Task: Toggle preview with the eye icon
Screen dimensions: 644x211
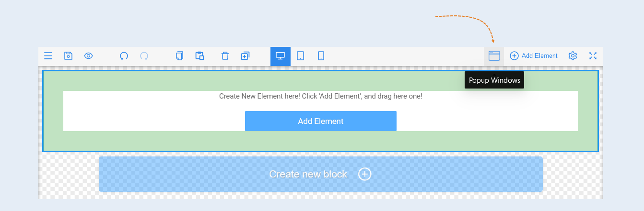Action: coord(88,56)
